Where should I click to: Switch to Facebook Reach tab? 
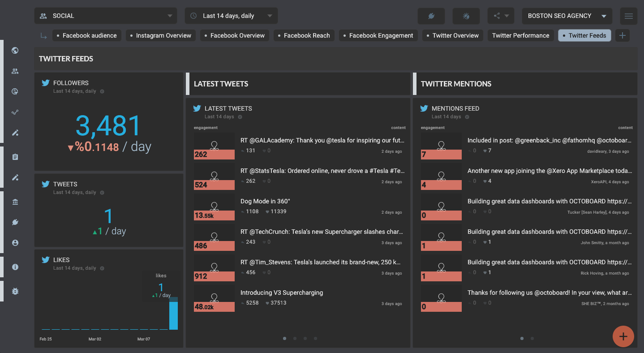[x=304, y=35]
